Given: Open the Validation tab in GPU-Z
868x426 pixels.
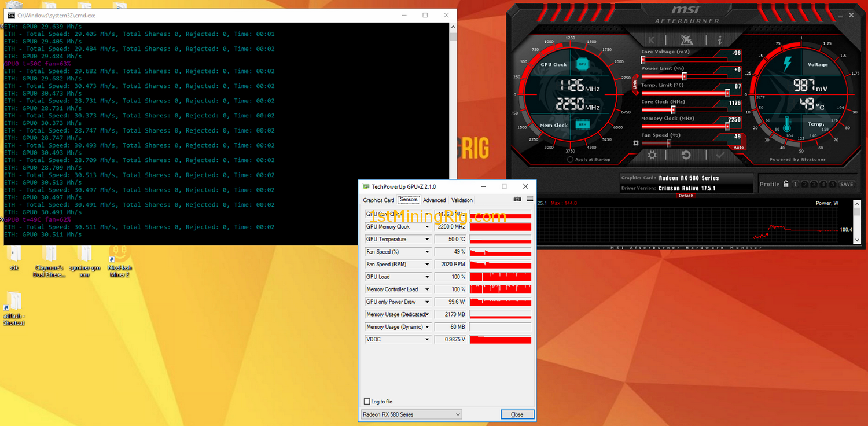Looking at the screenshot, I should point(462,200).
